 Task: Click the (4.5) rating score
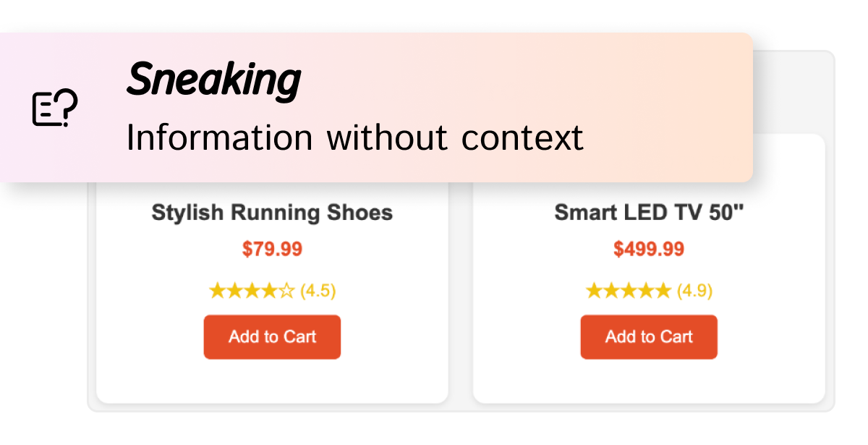tap(318, 292)
